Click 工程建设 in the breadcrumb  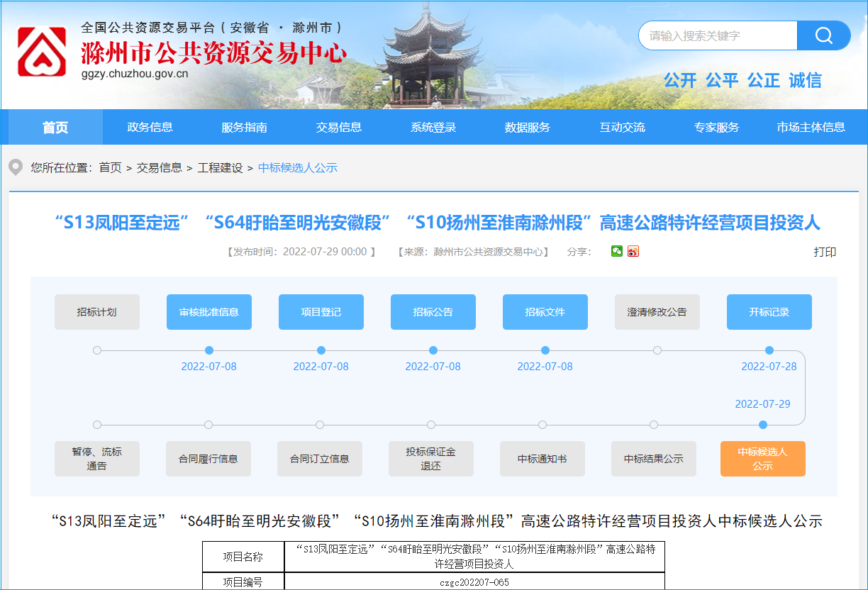(220, 168)
